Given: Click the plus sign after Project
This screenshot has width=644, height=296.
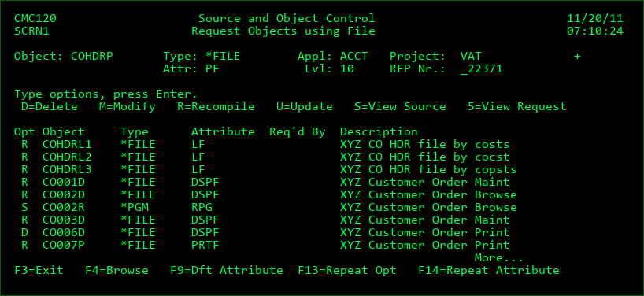Looking at the screenshot, I should click(577, 56).
